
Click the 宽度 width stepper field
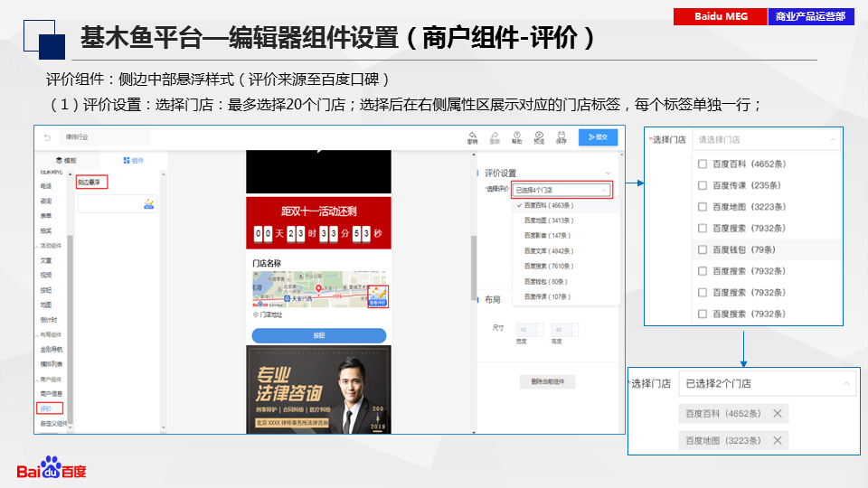pyautogui.click(x=530, y=330)
